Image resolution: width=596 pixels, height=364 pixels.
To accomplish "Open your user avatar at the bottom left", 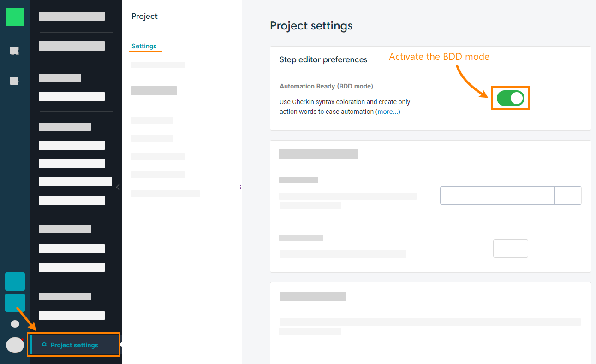I will tap(14, 345).
